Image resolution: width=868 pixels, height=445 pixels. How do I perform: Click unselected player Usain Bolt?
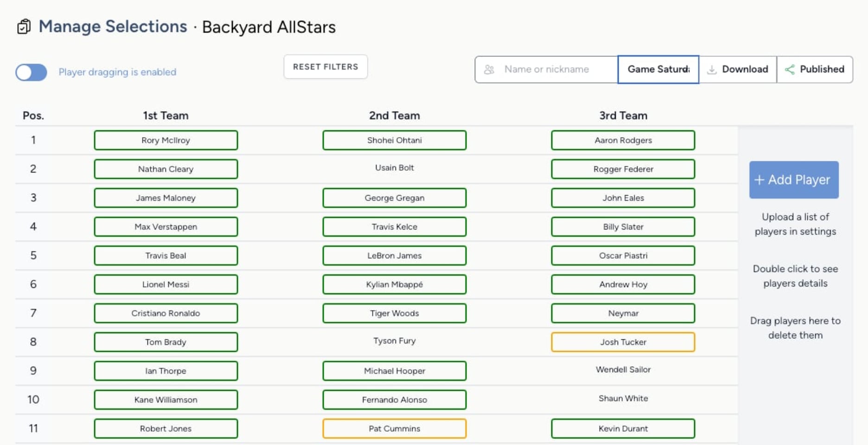click(394, 168)
